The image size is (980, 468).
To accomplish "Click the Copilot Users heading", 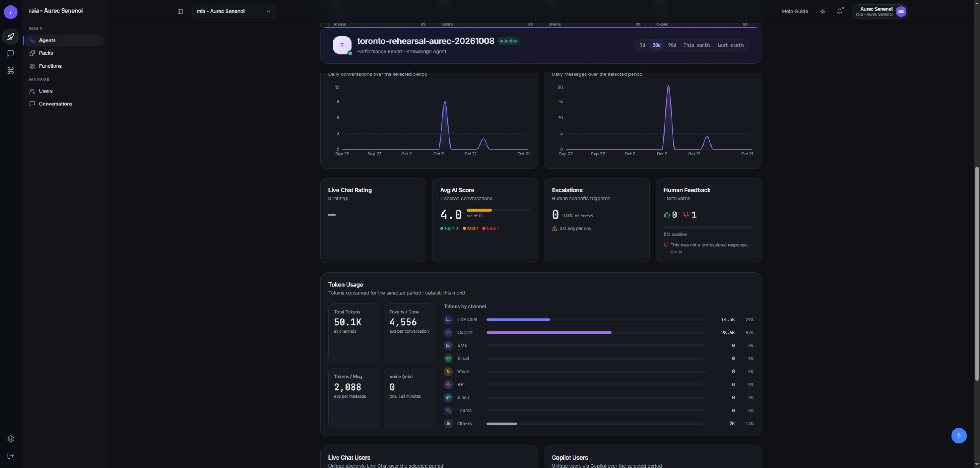I will [570, 458].
